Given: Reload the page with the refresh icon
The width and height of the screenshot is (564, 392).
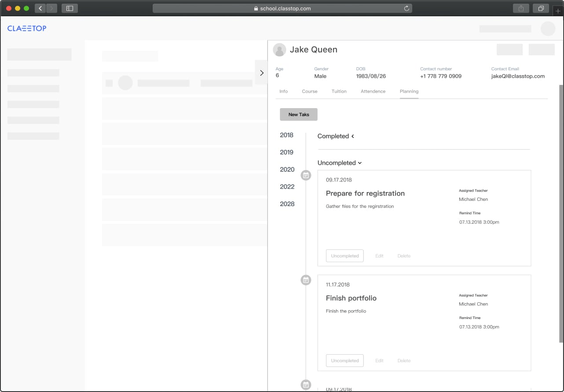Looking at the screenshot, I should point(407,8).
